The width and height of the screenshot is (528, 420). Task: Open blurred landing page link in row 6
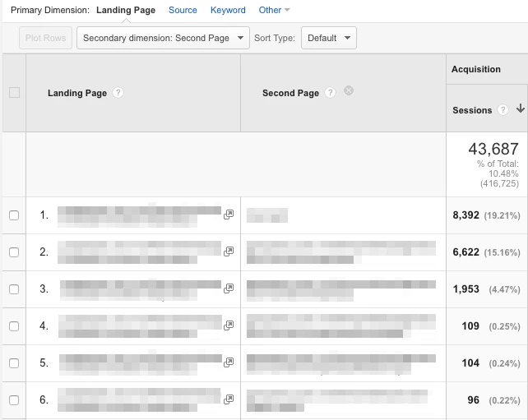pyautogui.click(x=139, y=399)
